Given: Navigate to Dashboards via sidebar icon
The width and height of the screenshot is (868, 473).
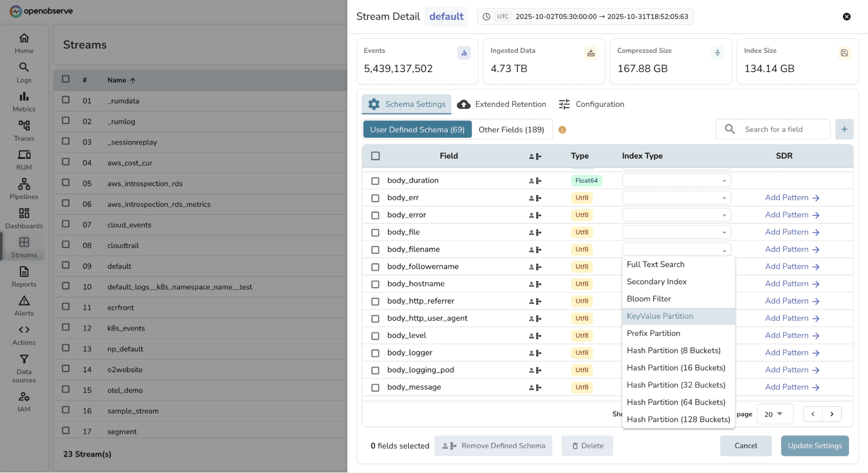Looking at the screenshot, I should point(24,218).
